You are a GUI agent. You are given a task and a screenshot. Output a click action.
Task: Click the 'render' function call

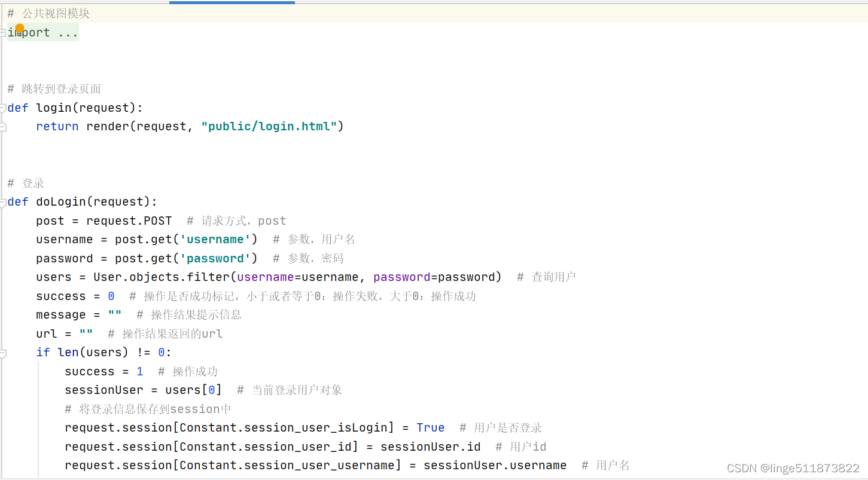pyautogui.click(x=108, y=127)
